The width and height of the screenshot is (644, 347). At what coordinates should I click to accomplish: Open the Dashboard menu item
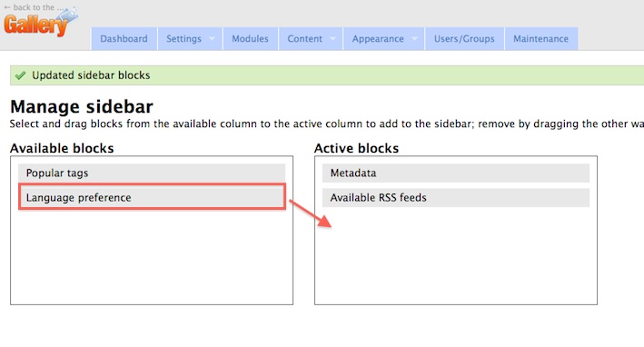(x=124, y=39)
